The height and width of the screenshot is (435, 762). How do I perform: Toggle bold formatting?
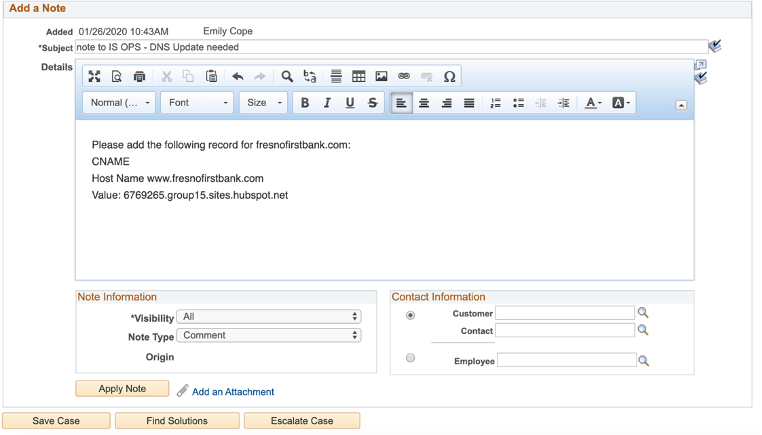tap(305, 103)
